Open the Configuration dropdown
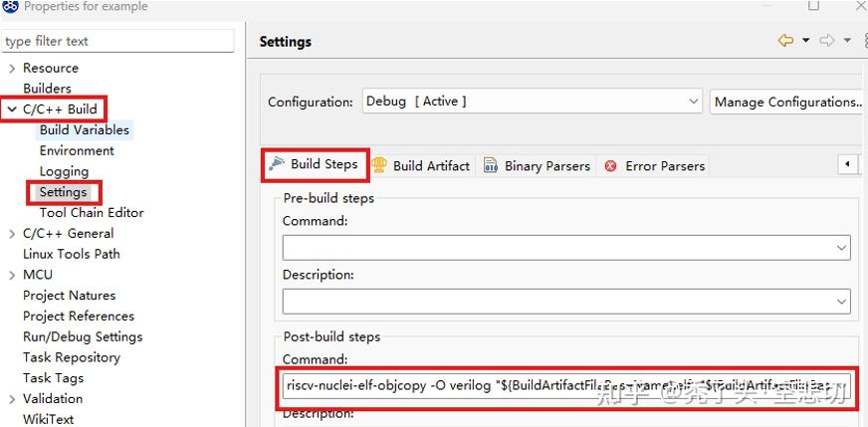The image size is (868, 427). [x=694, y=102]
